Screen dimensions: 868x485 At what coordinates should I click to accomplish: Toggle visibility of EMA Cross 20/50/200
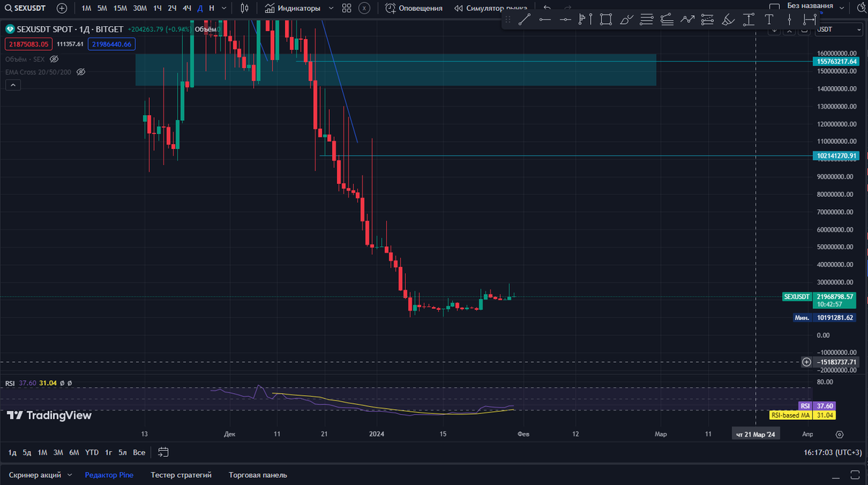pyautogui.click(x=81, y=72)
